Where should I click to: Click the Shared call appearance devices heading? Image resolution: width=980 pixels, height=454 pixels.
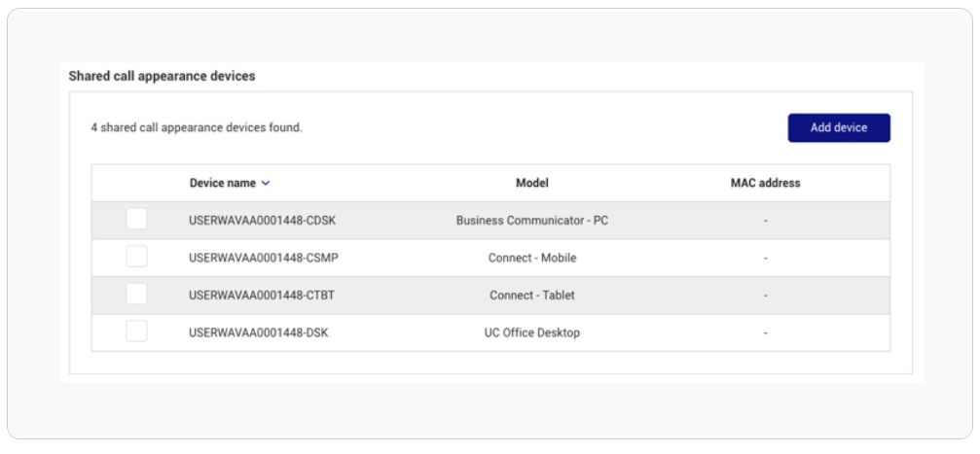click(x=162, y=76)
